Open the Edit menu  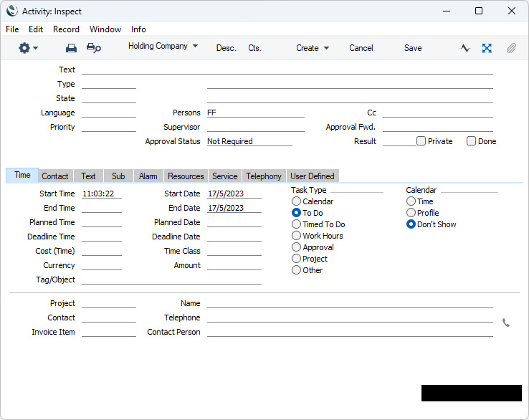click(36, 29)
